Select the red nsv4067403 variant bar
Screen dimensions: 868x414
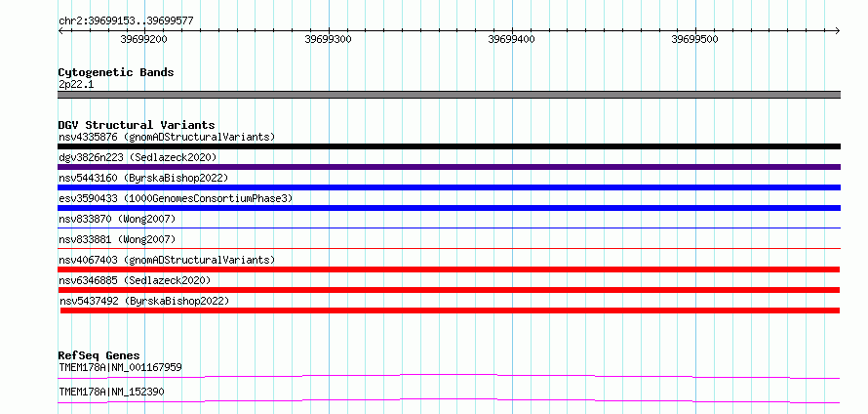point(449,269)
